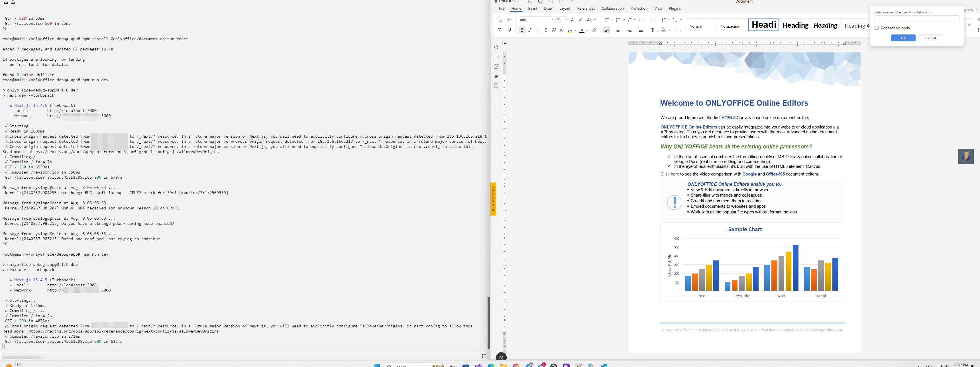Click Increment font size icon
Screen dimensions: 980x367
point(572,20)
